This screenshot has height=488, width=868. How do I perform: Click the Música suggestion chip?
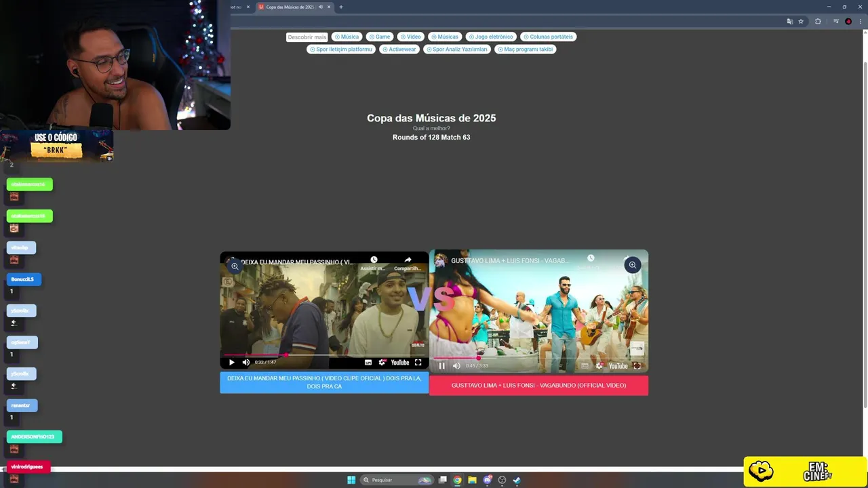[x=347, y=37]
